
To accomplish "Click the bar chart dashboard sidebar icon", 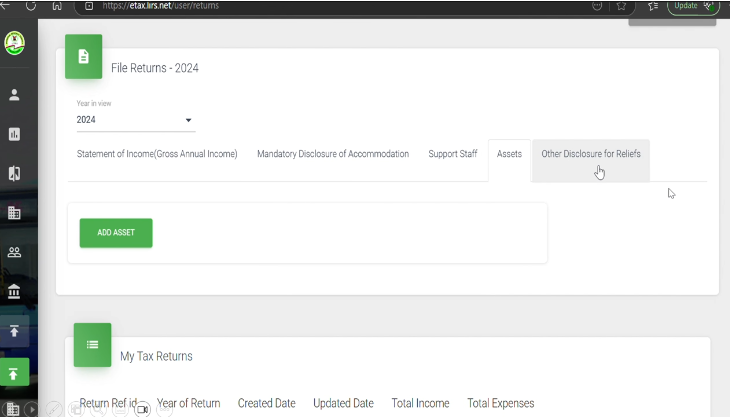I will (14, 134).
